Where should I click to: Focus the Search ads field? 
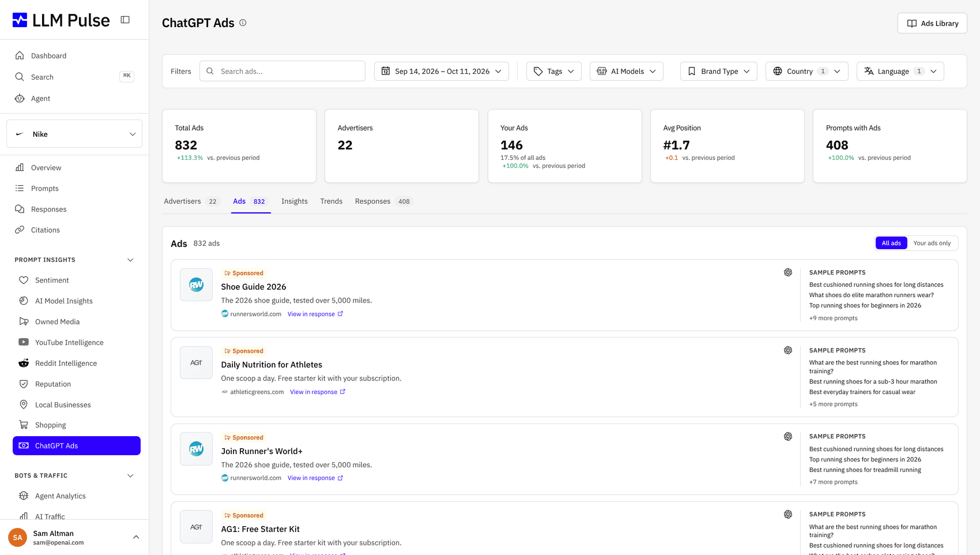(x=282, y=72)
